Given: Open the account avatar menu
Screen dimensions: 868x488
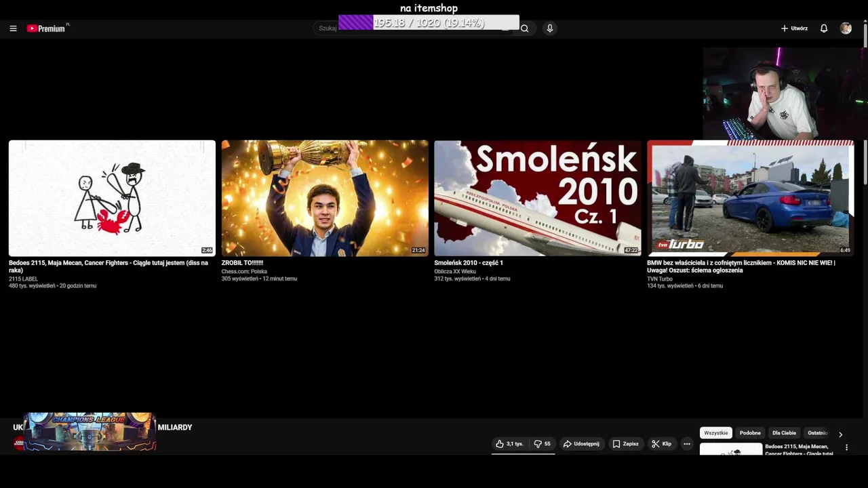Looking at the screenshot, I should (x=846, y=28).
